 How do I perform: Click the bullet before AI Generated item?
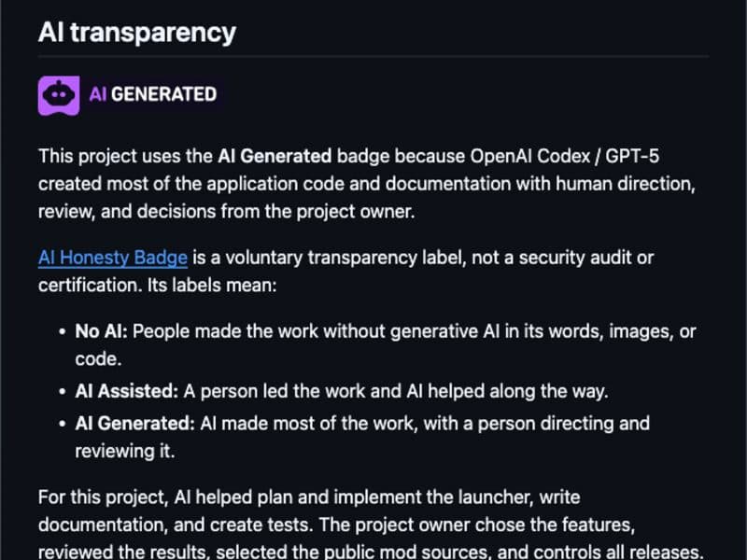[62, 424]
